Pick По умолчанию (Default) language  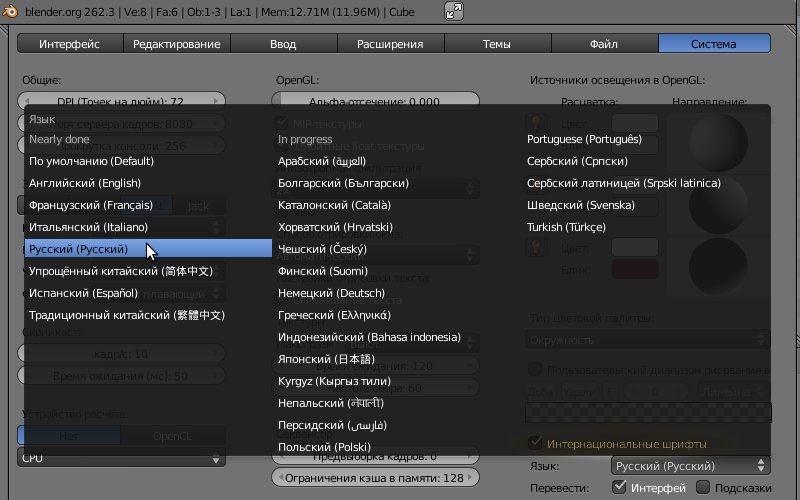(x=91, y=161)
